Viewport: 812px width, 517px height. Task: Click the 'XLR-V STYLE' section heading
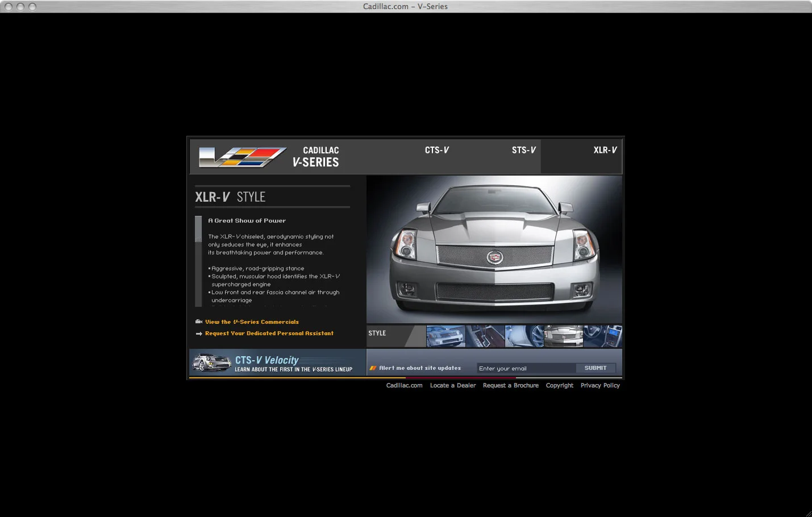pyautogui.click(x=230, y=197)
